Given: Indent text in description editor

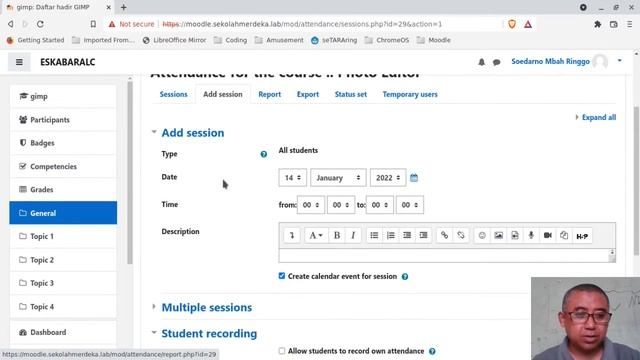Looking at the screenshot, I should (x=423, y=236).
